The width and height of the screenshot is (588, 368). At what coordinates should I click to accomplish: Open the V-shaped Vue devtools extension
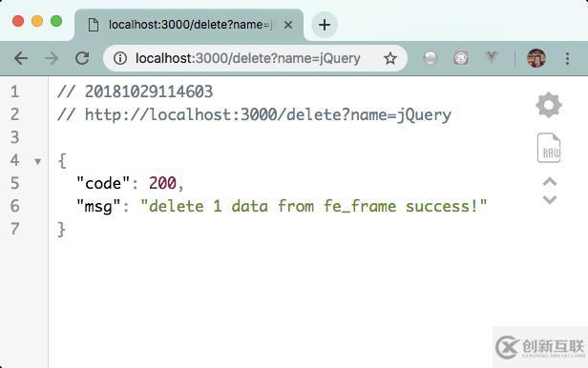(x=491, y=57)
